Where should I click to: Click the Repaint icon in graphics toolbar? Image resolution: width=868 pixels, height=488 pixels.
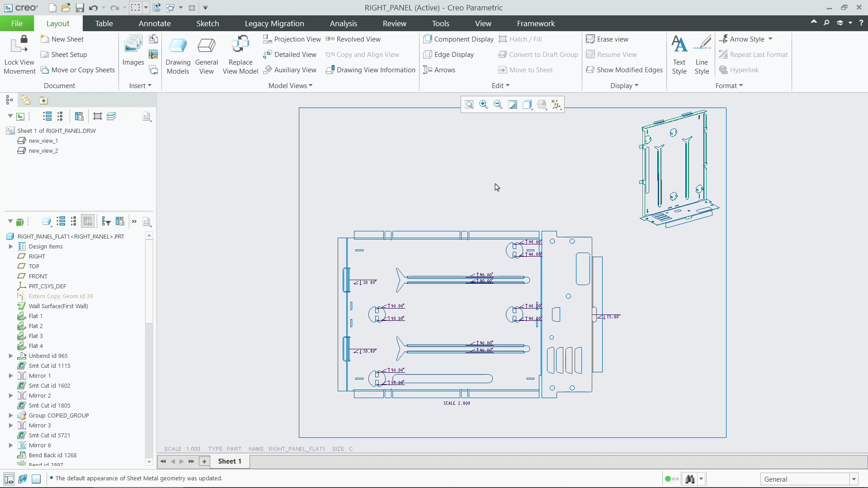(x=513, y=105)
